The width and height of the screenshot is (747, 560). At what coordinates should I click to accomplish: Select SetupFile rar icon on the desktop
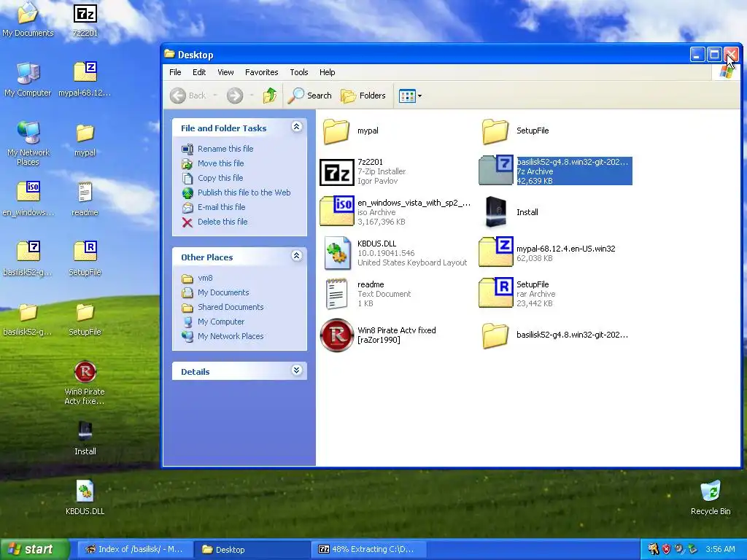[85, 259]
